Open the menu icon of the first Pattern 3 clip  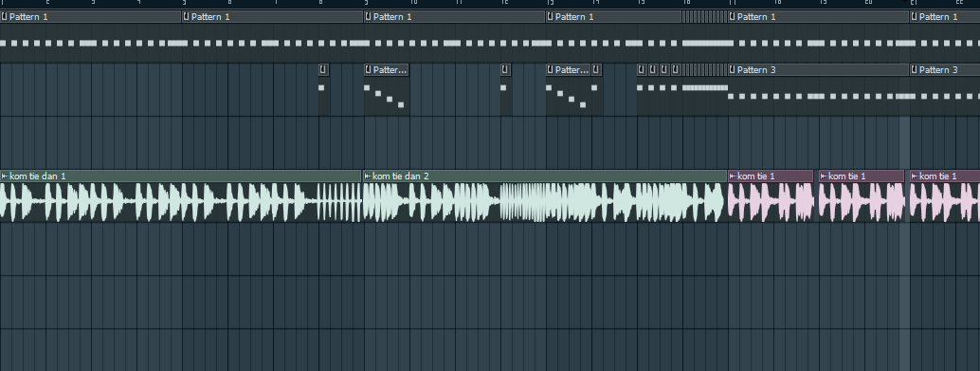point(733,70)
